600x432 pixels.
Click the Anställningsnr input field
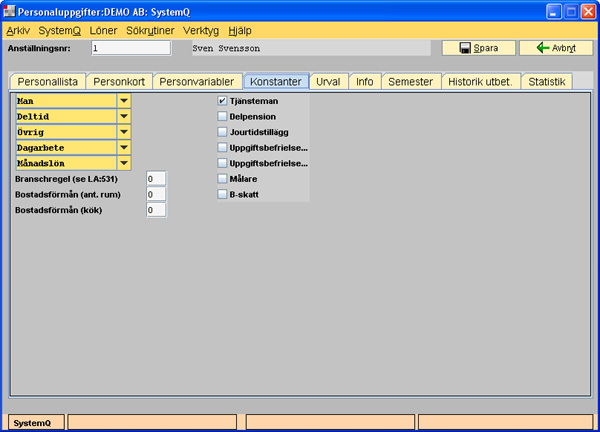pos(130,48)
